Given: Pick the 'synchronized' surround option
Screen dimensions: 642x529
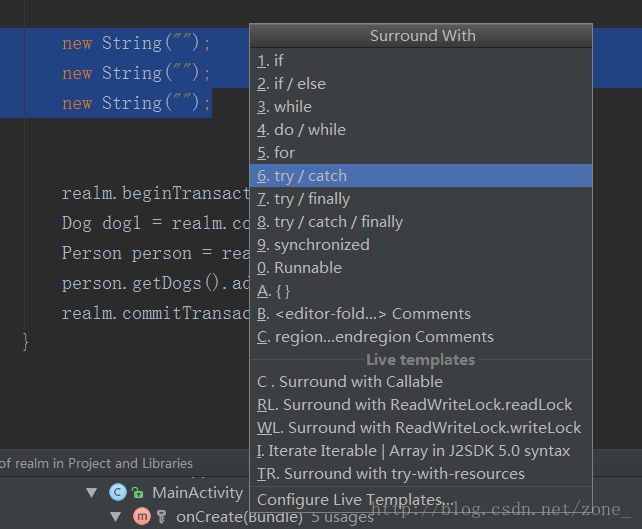Looking at the screenshot, I should (421, 244).
